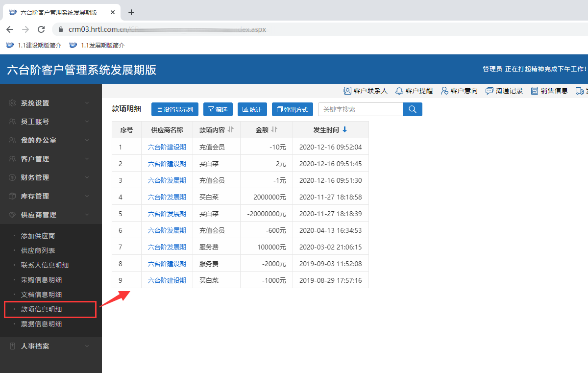
Task: Open 客户意向 in top toolbar
Action: [459, 91]
